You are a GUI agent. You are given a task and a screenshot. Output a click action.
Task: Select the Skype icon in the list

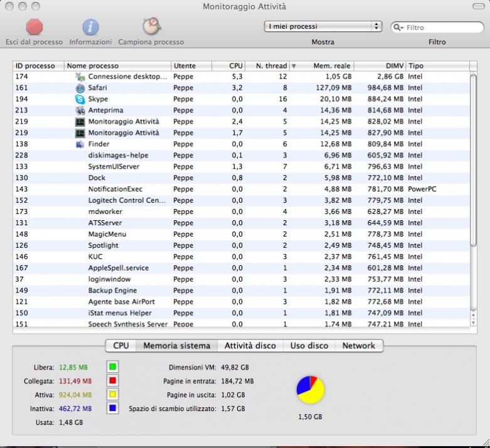tap(80, 99)
